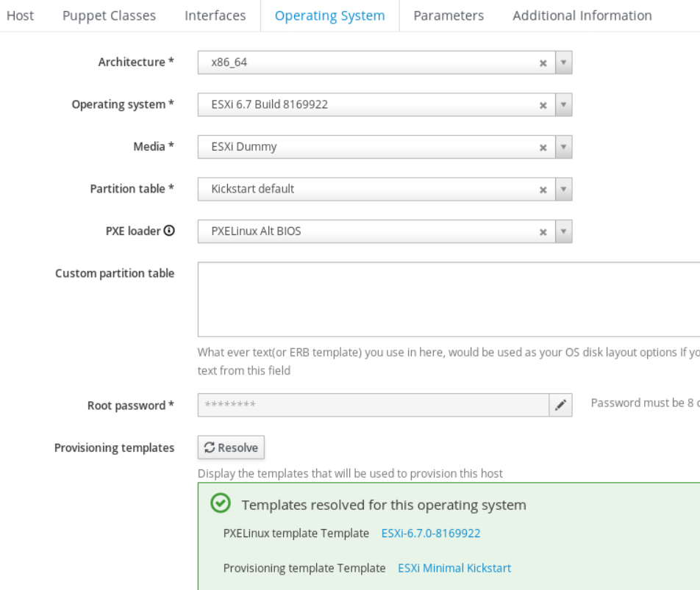The width and height of the screenshot is (700, 590).
Task: Remove the ESXi Dummy media selection
Action: pos(543,148)
